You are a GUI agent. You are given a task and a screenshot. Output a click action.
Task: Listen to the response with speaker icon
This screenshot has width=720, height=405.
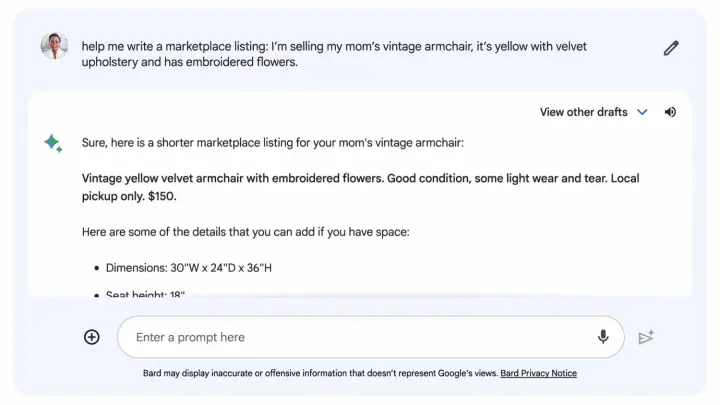point(670,112)
